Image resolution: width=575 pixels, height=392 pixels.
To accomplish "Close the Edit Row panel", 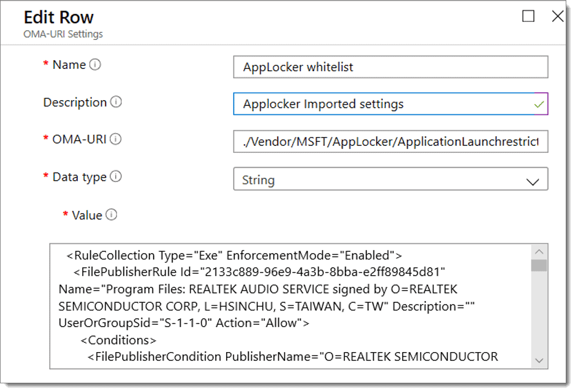I will 558,16.
